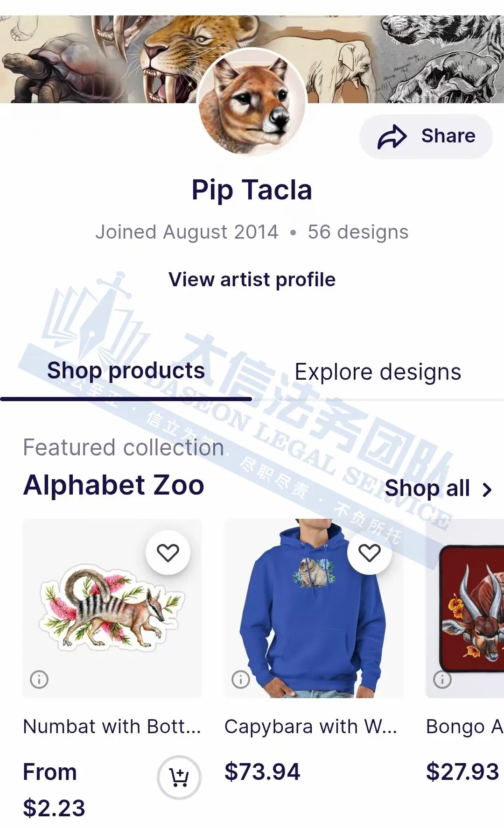Open info icon on Numbat sticker image
Image resolution: width=504 pixels, height=828 pixels.
pyautogui.click(x=39, y=679)
